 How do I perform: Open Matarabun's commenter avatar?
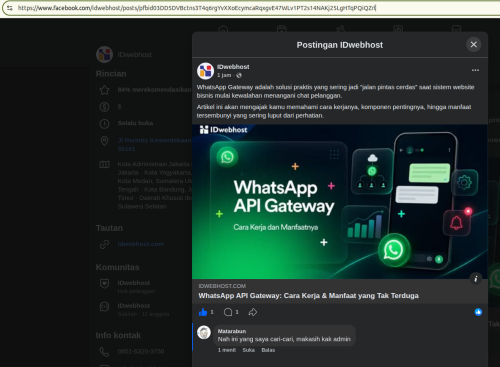[204, 332]
